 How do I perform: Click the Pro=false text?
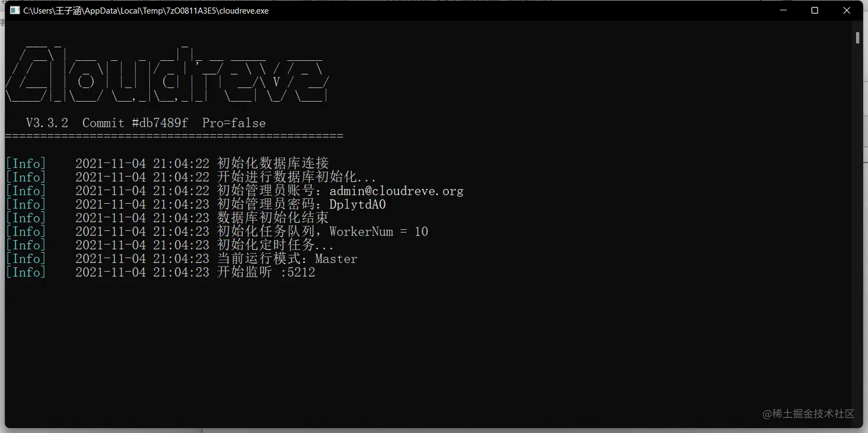(234, 123)
